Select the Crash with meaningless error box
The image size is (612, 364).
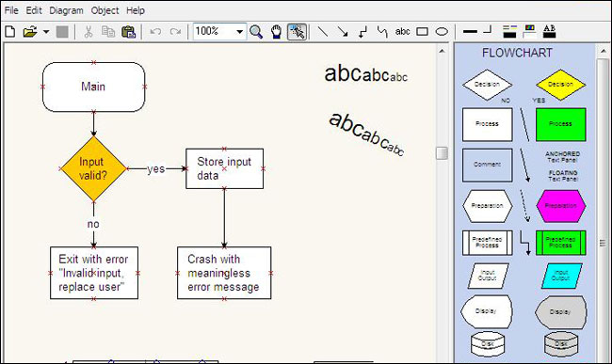coord(224,273)
